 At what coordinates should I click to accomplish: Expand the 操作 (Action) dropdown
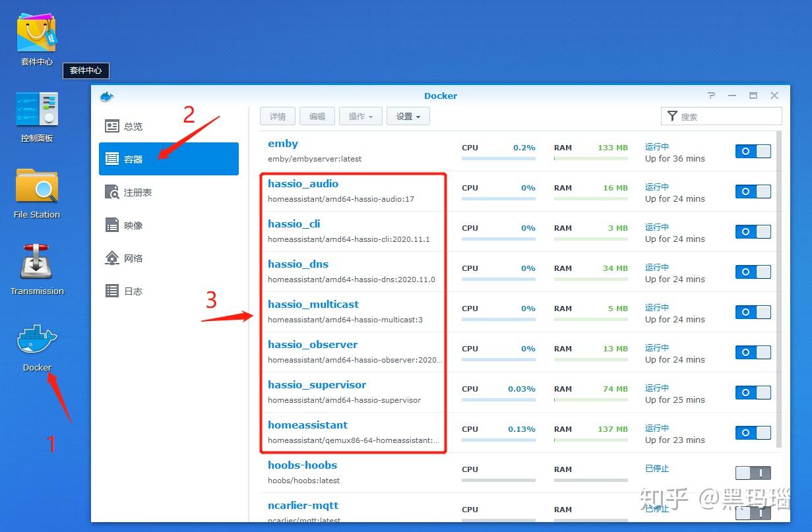click(x=360, y=116)
